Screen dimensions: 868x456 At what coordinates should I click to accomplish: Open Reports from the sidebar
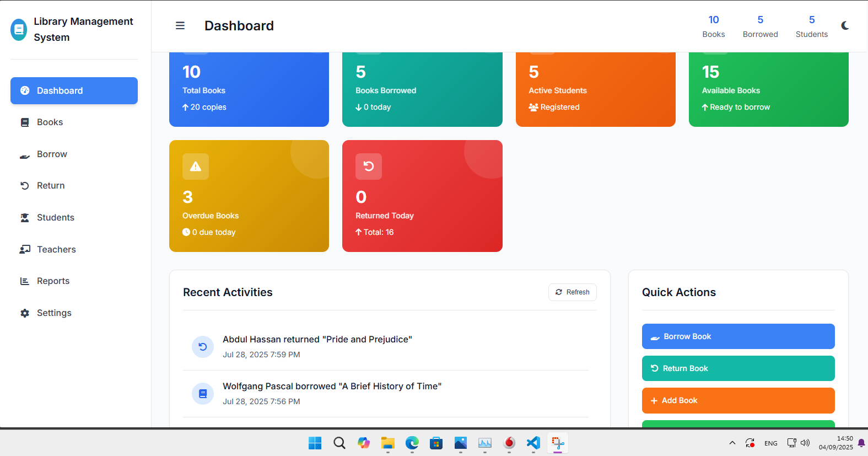tap(74, 281)
